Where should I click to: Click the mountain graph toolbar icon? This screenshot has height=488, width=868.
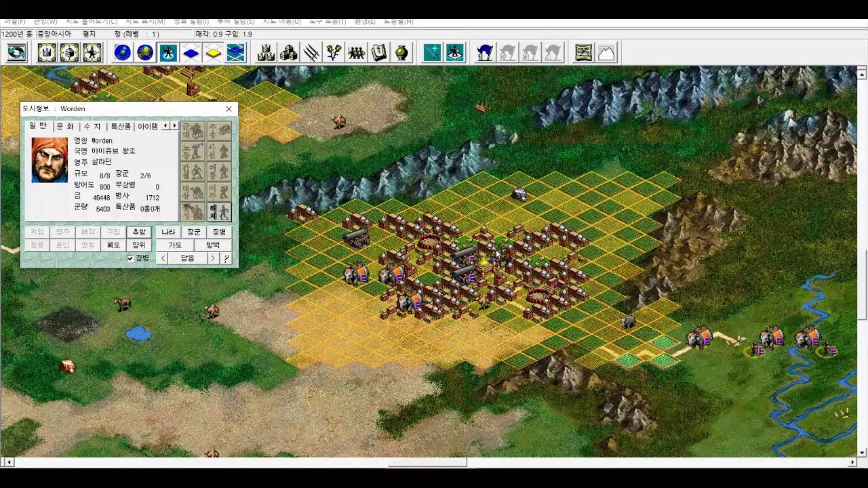click(x=606, y=52)
